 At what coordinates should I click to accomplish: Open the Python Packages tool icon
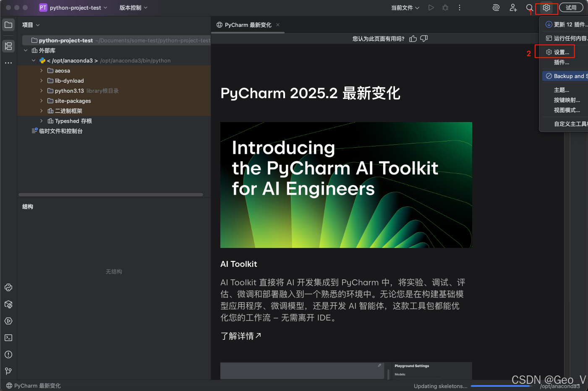click(x=8, y=304)
